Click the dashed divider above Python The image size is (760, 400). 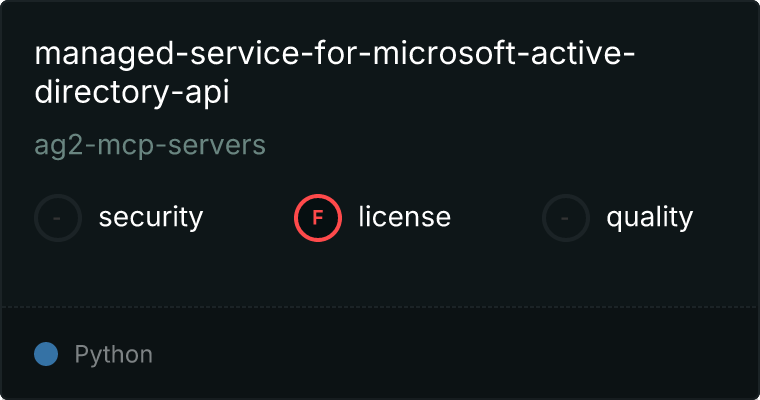[x=380, y=306]
